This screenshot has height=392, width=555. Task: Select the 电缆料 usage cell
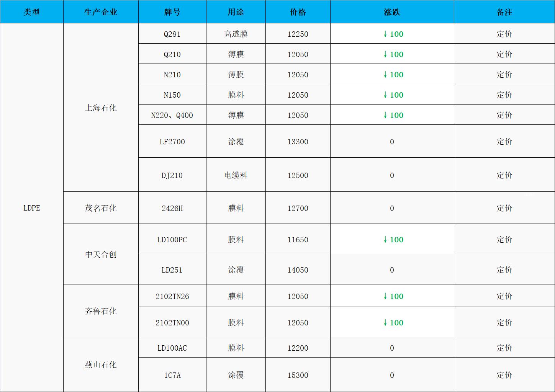pos(236,175)
